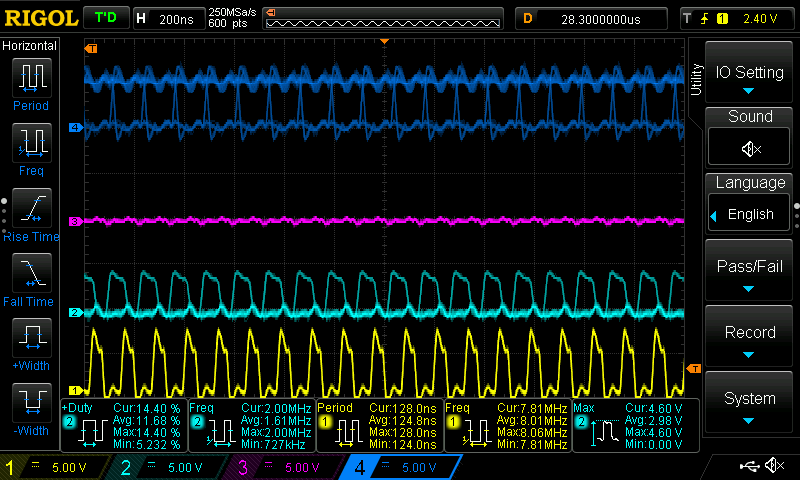Click the yellow channel 1 trigger source badge
Viewport: 800px width, 480px height.
(722, 19)
